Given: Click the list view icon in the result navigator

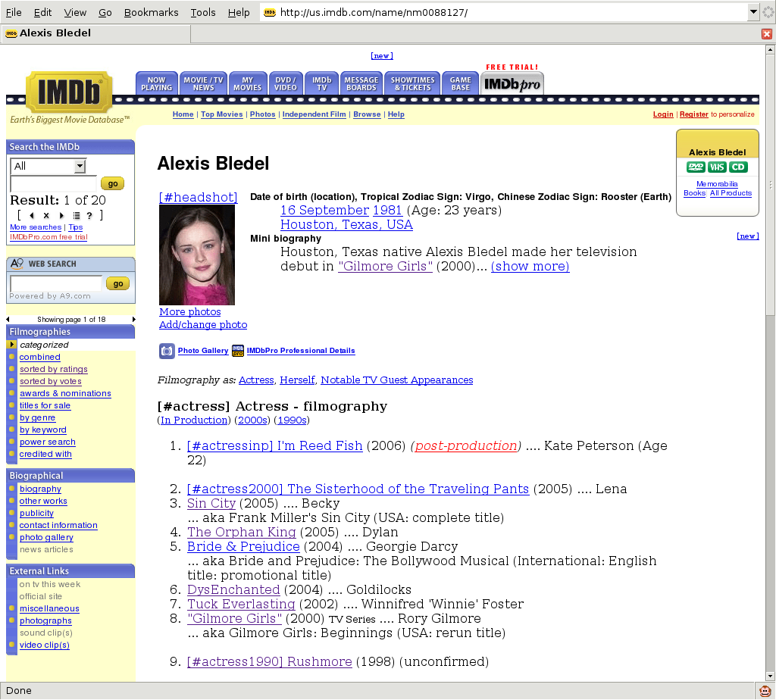Looking at the screenshot, I should pyautogui.click(x=77, y=215).
